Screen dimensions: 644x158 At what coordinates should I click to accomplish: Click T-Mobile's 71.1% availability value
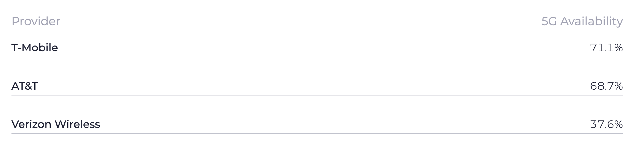click(x=606, y=48)
